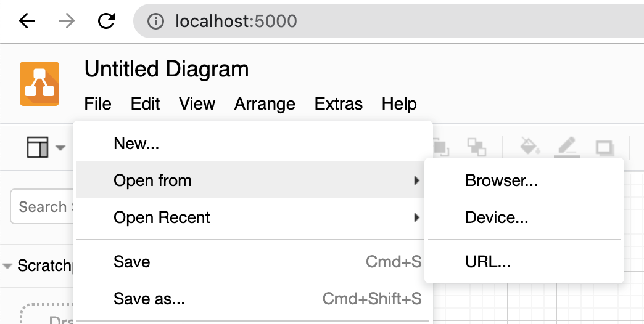Click the Search shapes input field
This screenshot has height=324, width=644.
tap(42, 206)
